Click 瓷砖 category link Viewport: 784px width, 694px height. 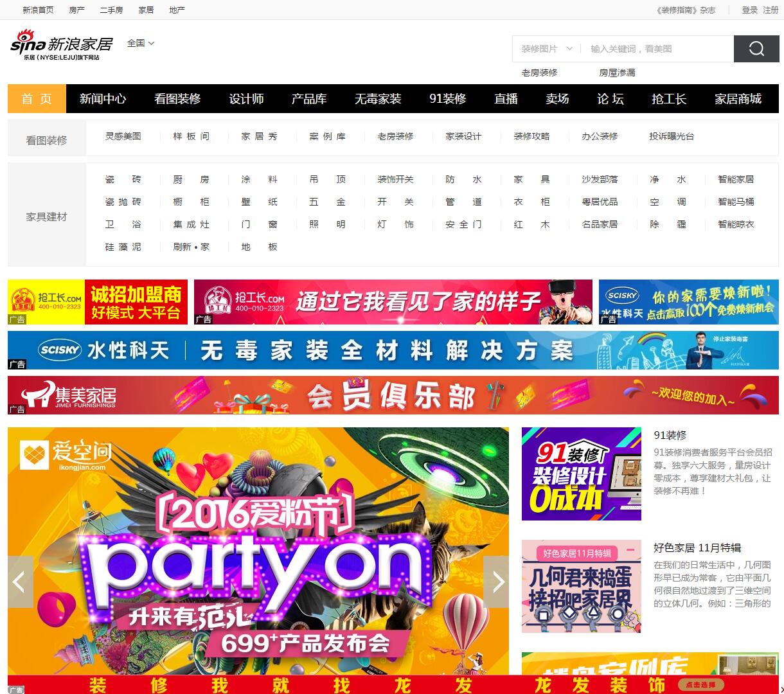123,179
